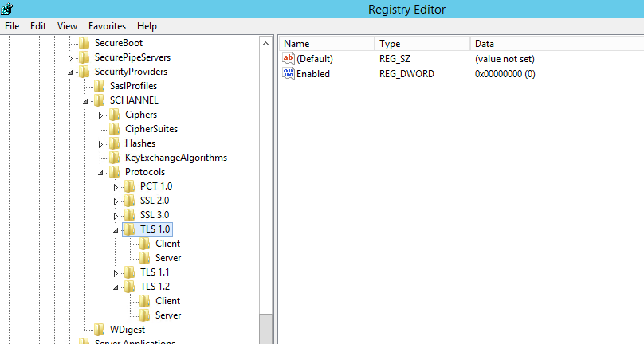Click the TLS 1.1 folder icon
This screenshot has width=644, height=344.
pyautogui.click(x=130, y=272)
